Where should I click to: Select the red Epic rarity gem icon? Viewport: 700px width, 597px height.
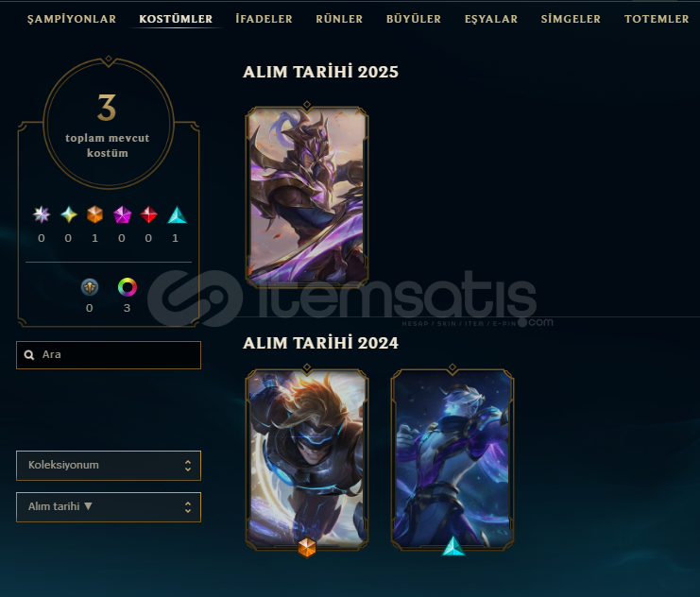click(148, 214)
